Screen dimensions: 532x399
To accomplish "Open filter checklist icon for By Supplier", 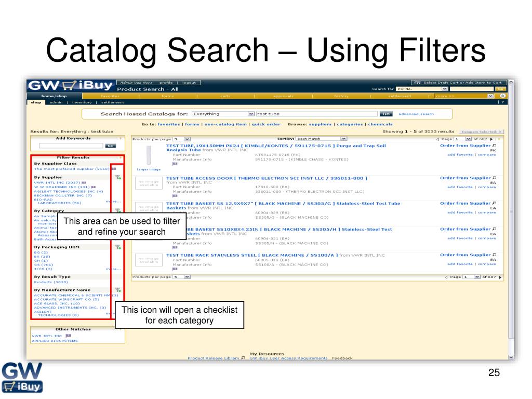I will click(x=118, y=177).
